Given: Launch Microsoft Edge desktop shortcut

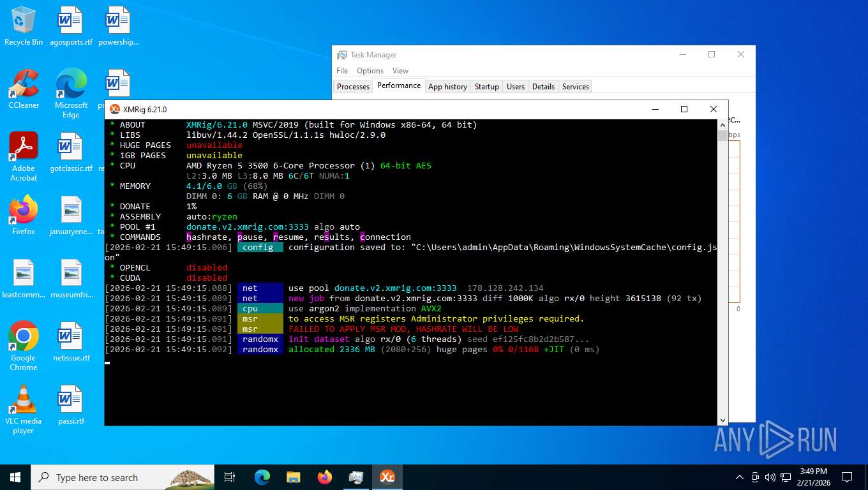Looking at the screenshot, I should (71, 93).
